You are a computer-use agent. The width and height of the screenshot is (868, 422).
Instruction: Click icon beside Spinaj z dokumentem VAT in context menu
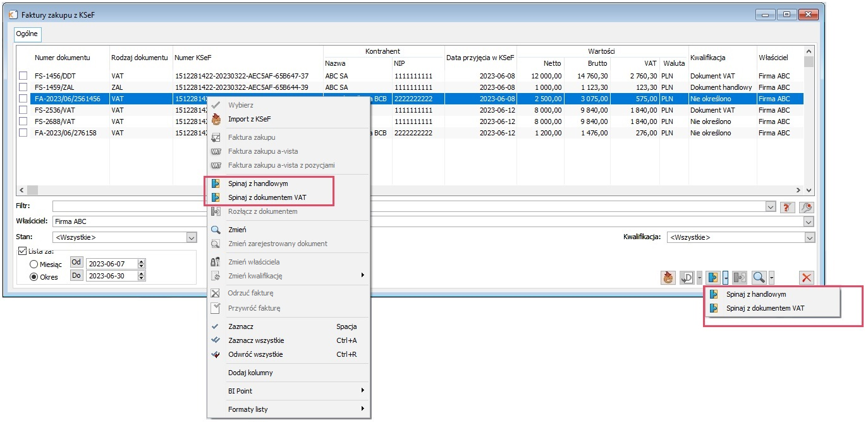216,197
